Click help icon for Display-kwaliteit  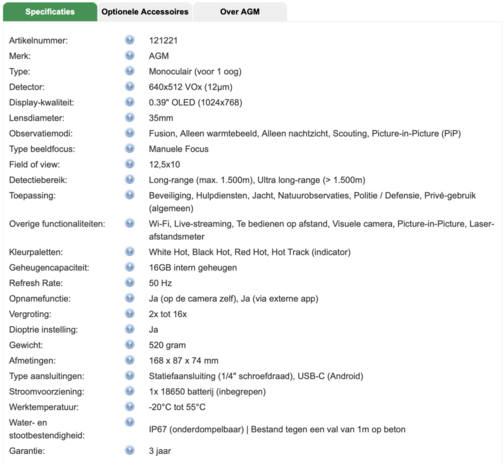pyautogui.click(x=130, y=102)
